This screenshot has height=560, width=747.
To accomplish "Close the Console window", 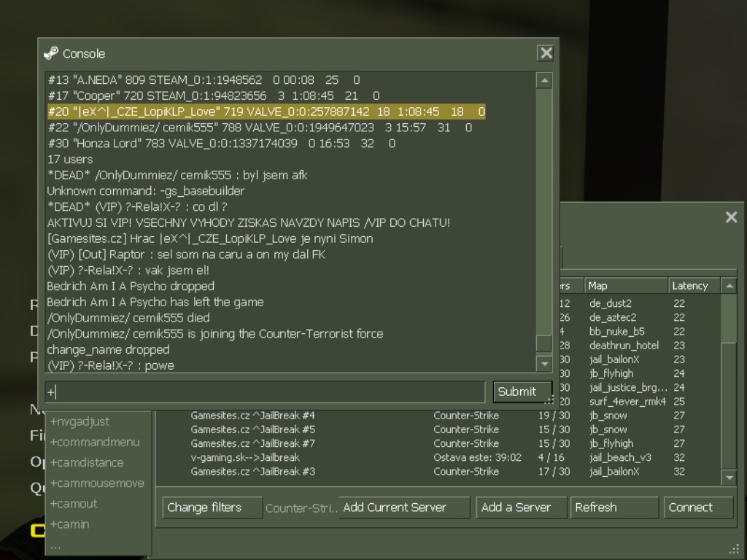I will 546,52.
